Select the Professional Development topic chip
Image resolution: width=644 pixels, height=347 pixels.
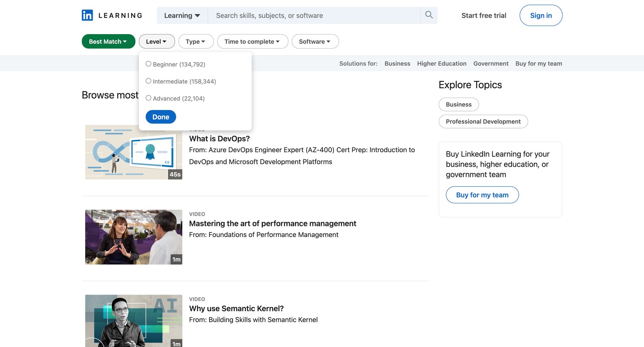point(483,121)
